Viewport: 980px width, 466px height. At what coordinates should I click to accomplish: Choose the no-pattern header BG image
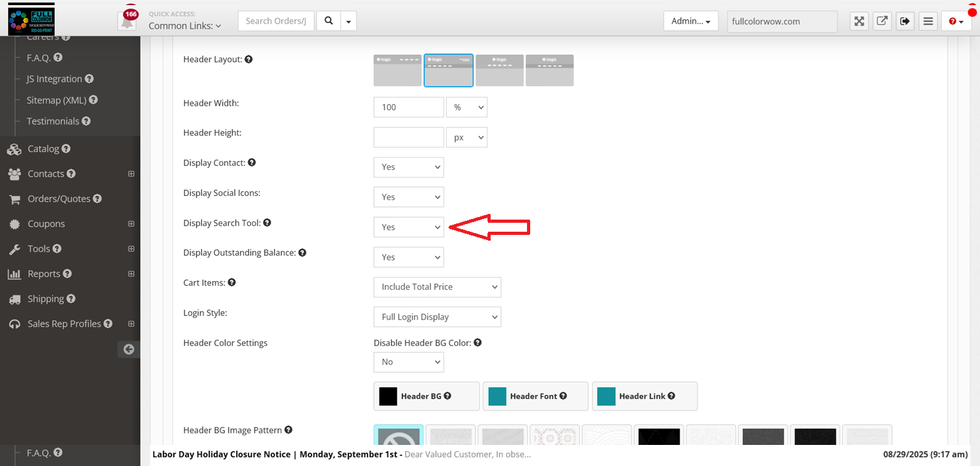tap(398, 437)
